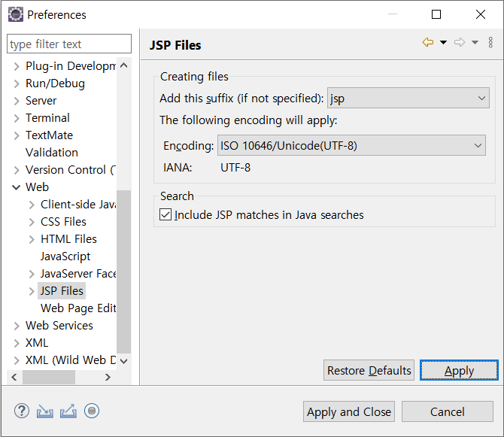
Task: Select Web Services tree item
Action: (59, 326)
